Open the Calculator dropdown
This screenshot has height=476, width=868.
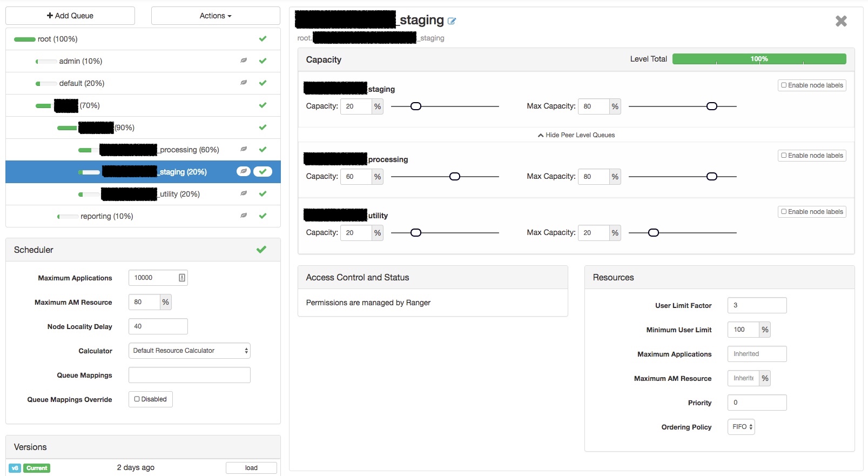[x=190, y=351]
